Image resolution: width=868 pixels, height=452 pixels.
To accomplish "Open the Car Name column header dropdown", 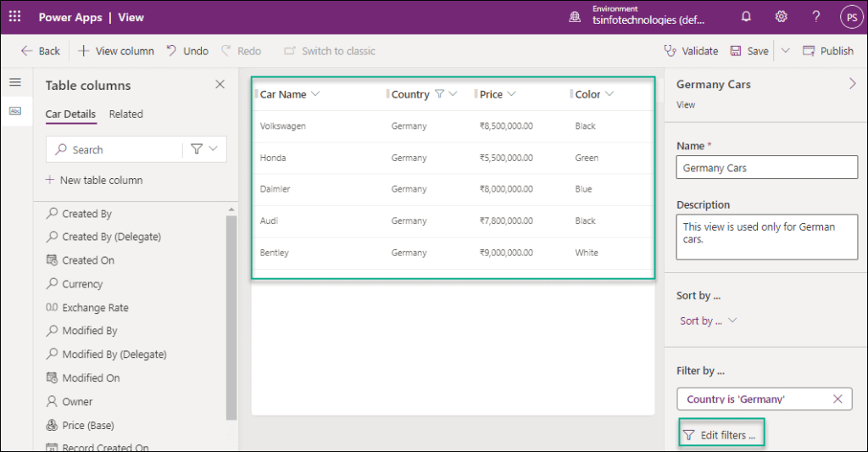I will [x=315, y=93].
